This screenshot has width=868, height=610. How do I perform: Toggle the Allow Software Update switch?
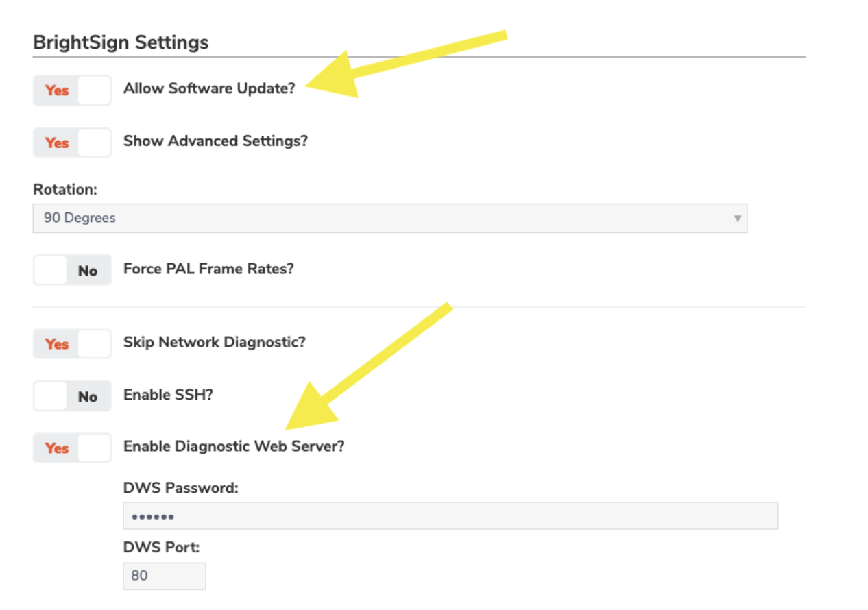tap(72, 90)
